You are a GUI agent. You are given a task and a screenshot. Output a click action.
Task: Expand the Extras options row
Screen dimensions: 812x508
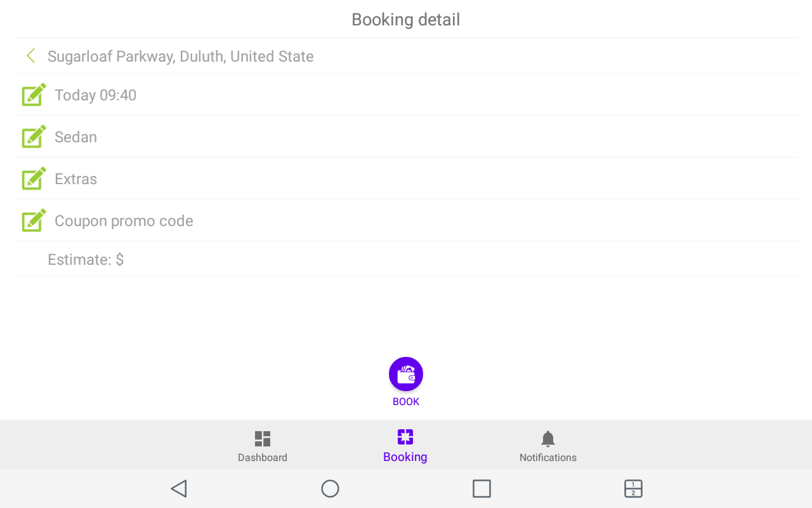406,178
